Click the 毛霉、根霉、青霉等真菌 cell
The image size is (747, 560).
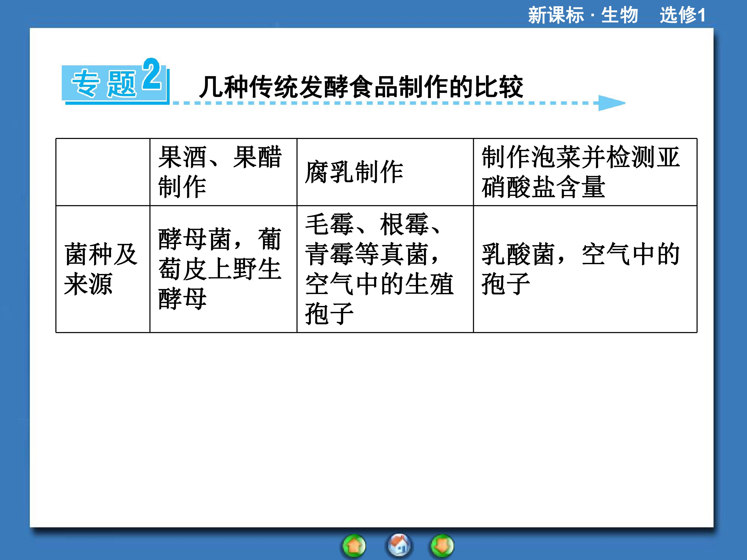coord(385,269)
